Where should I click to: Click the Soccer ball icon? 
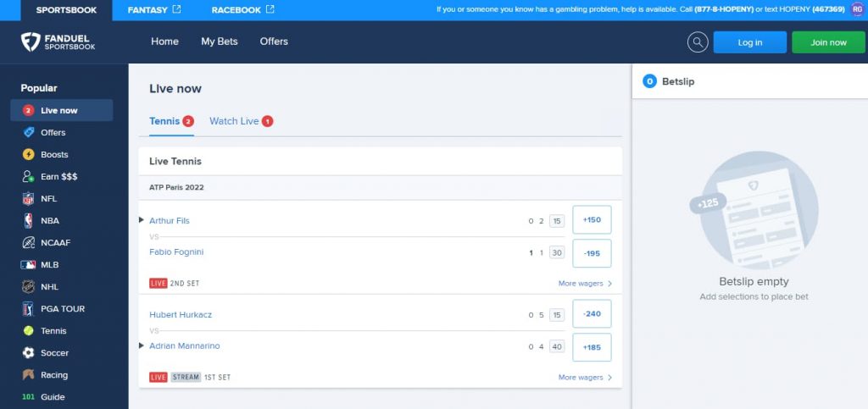pyautogui.click(x=28, y=352)
